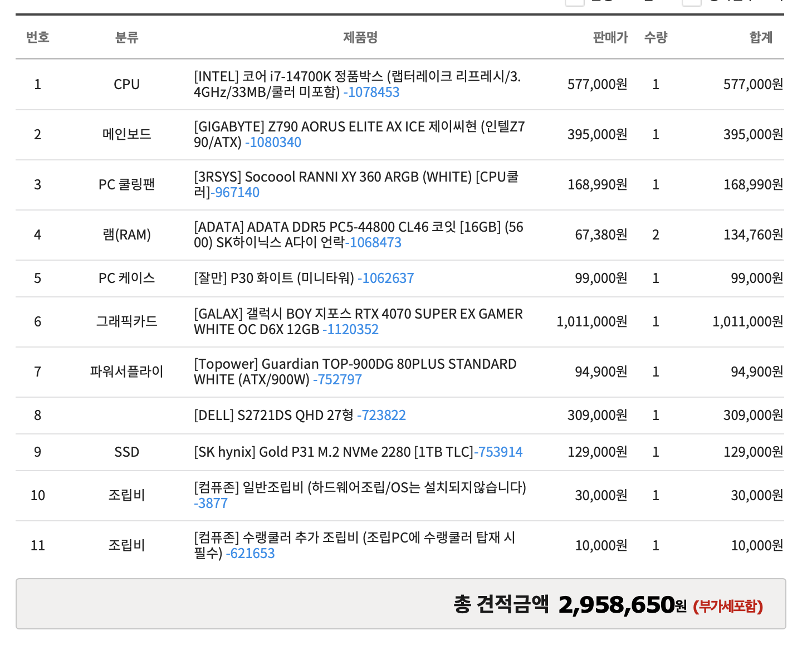The image size is (812, 645).
Task: Select the PC 쿨링팬 category cell
Action: point(126,185)
